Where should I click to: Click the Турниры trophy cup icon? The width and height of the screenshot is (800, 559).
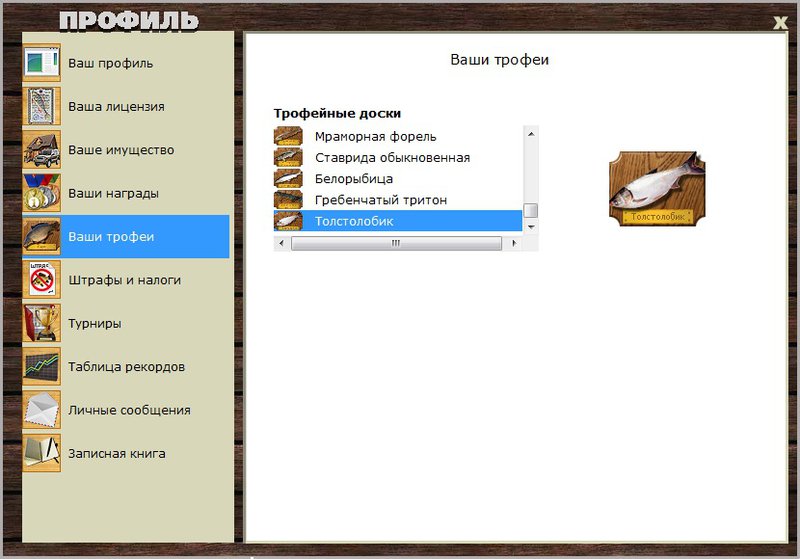tap(41, 323)
